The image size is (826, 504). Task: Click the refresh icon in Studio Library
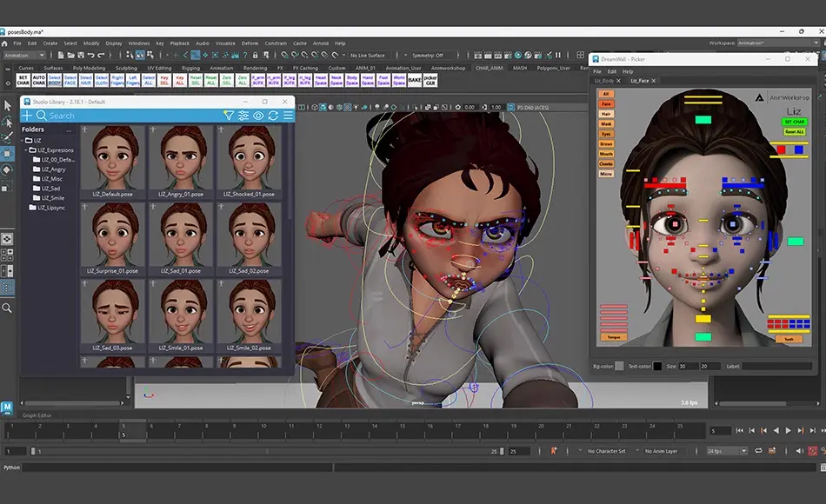point(273,114)
